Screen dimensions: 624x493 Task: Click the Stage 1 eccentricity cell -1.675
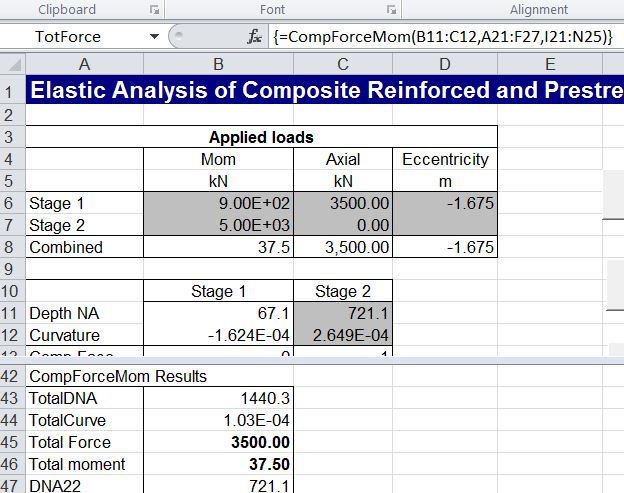coord(445,203)
